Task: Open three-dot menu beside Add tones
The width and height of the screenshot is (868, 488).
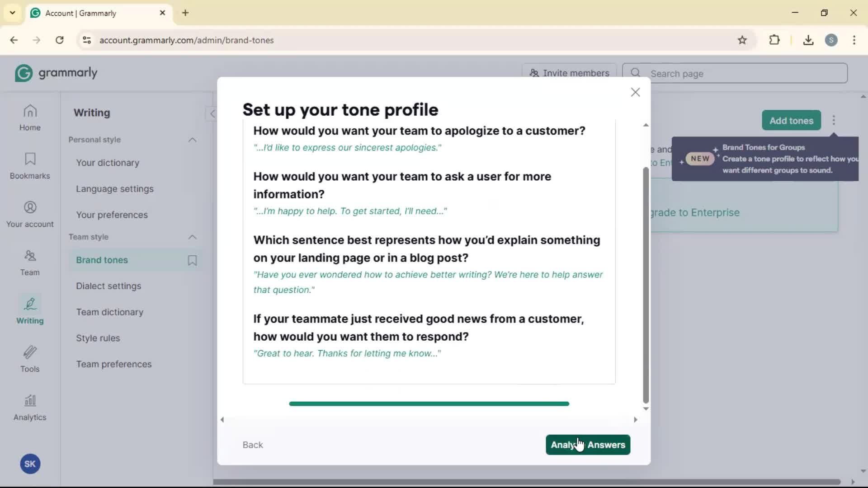Action: point(834,121)
